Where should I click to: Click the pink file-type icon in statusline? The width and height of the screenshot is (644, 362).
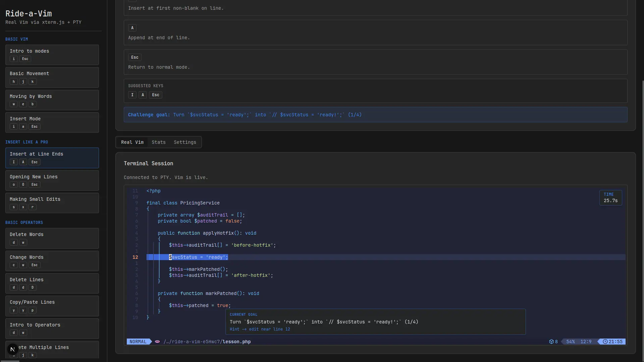157,342
